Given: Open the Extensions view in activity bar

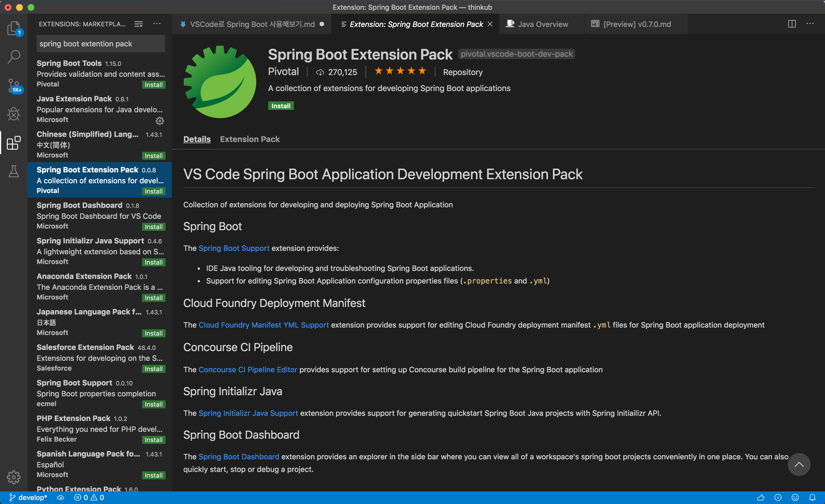Looking at the screenshot, I should [14, 143].
